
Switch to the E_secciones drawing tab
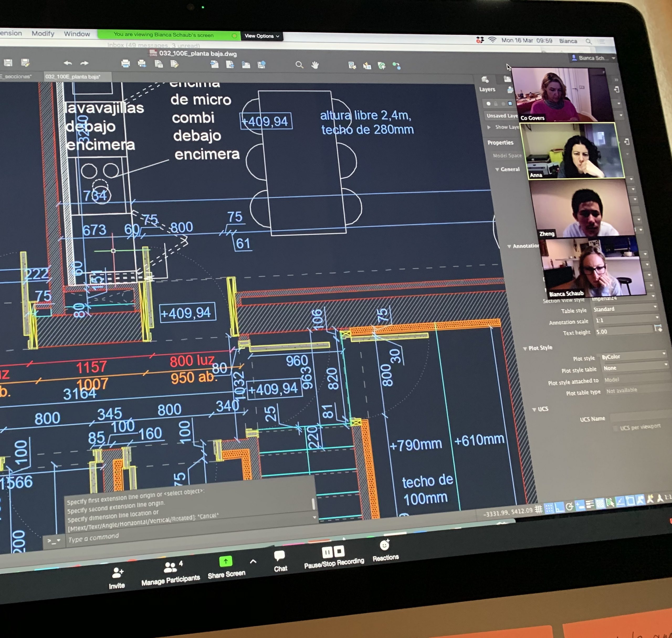pyautogui.click(x=16, y=76)
